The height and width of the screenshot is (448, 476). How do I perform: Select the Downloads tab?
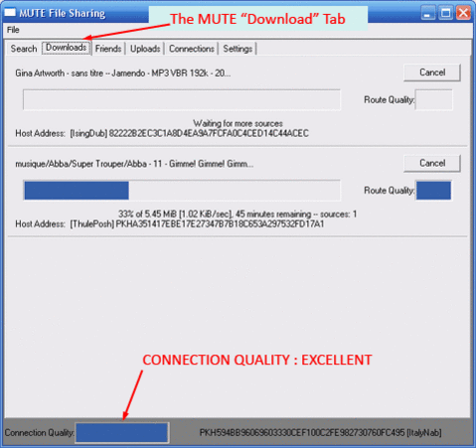pos(67,48)
